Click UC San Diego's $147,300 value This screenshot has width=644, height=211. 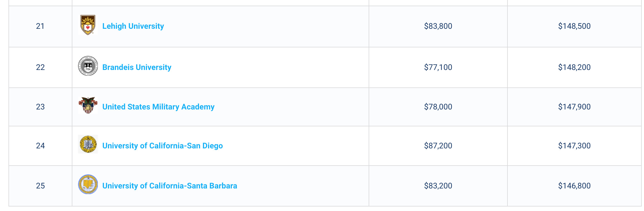click(574, 146)
